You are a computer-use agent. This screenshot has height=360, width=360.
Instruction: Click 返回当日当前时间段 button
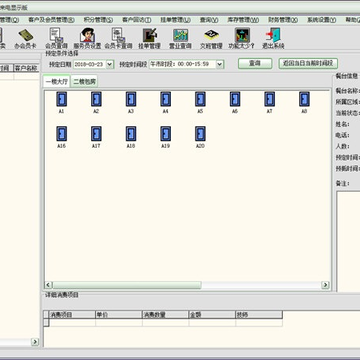[308, 63]
